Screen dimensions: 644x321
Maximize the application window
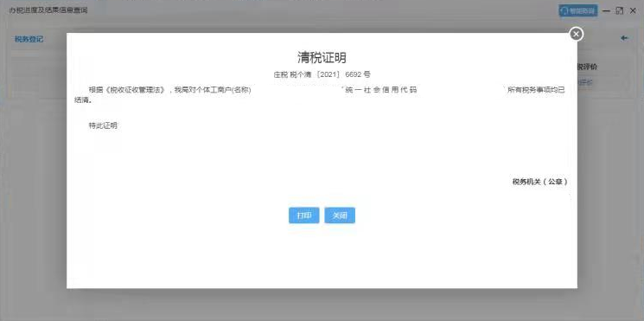[x=619, y=10]
